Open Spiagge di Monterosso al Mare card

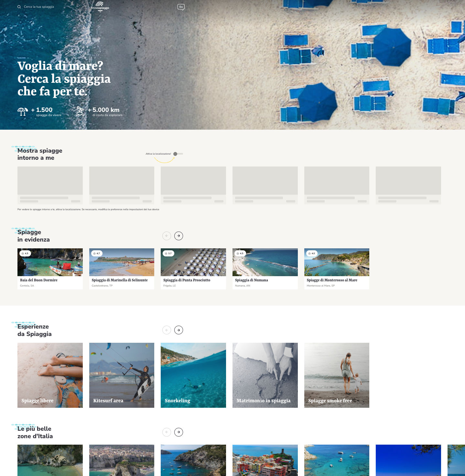coord(337,269)
